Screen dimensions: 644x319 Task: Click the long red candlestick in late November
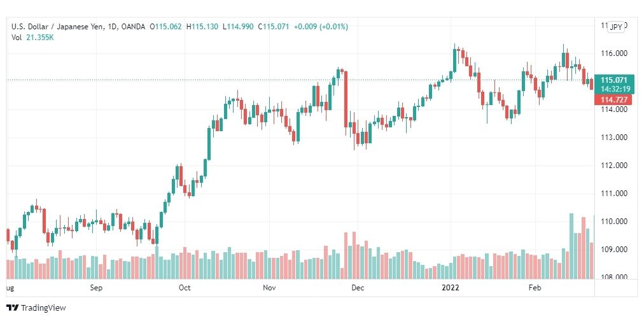(x=346, y=103)
